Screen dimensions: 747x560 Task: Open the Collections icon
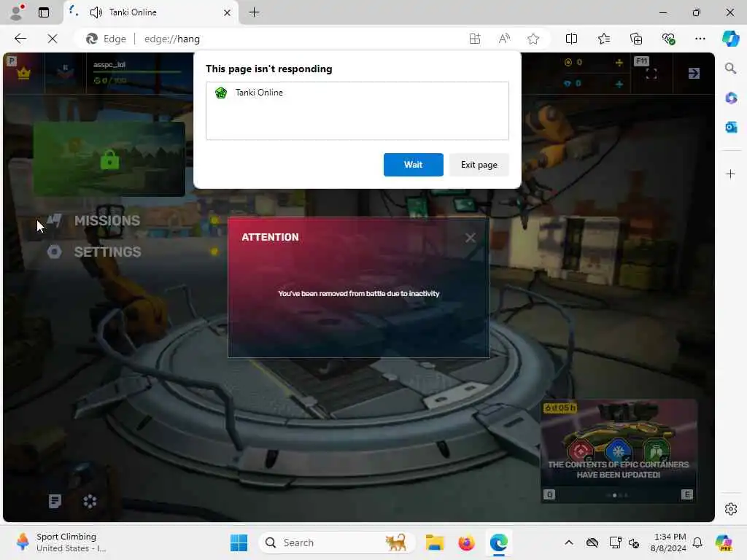pyautogui.click(x=636, y=39)
